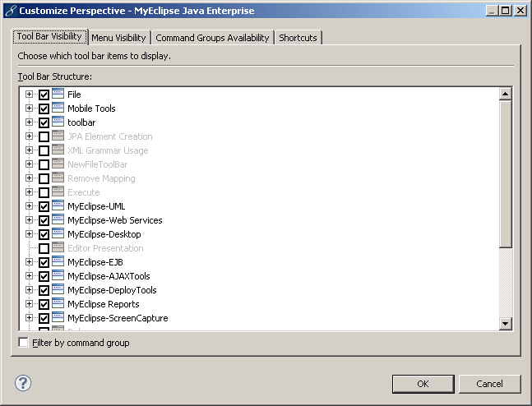Click the scrollbar down arrow

click(505, 324)
